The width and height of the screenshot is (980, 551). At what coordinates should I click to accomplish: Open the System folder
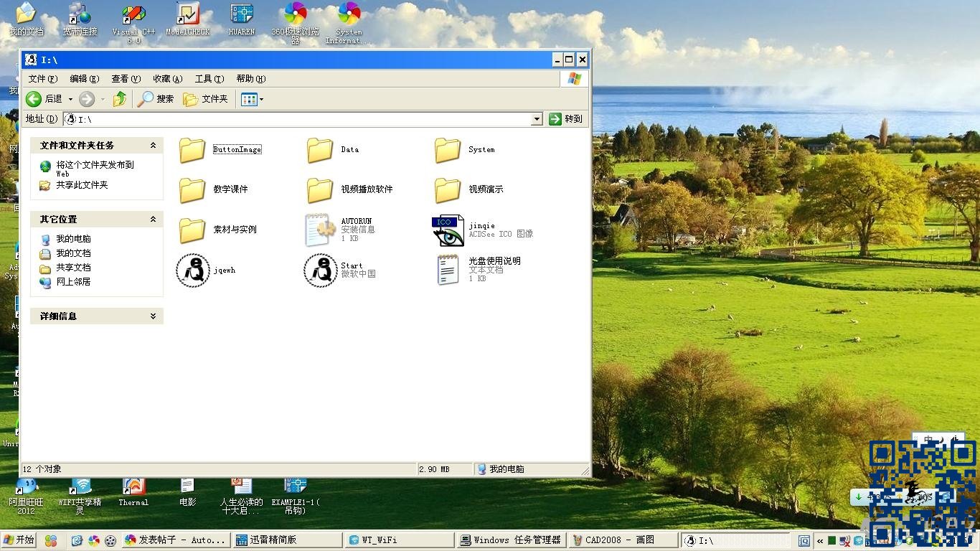[x=464, y=149]
